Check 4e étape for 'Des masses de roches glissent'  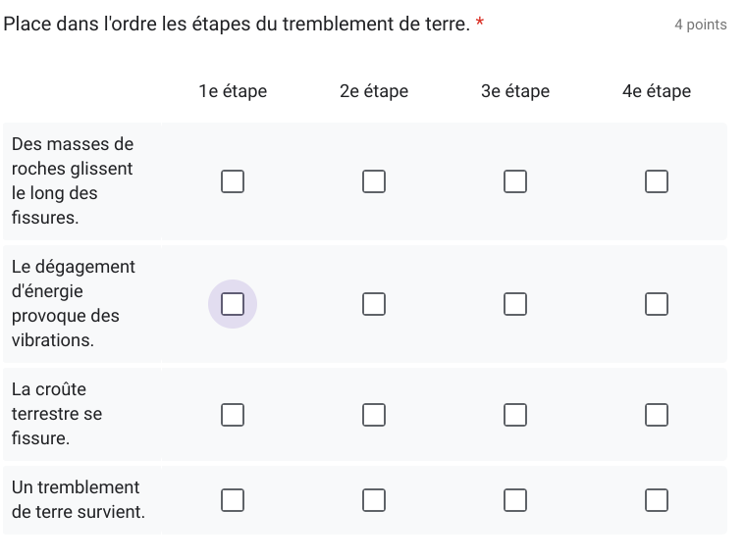tap(657, 181)
